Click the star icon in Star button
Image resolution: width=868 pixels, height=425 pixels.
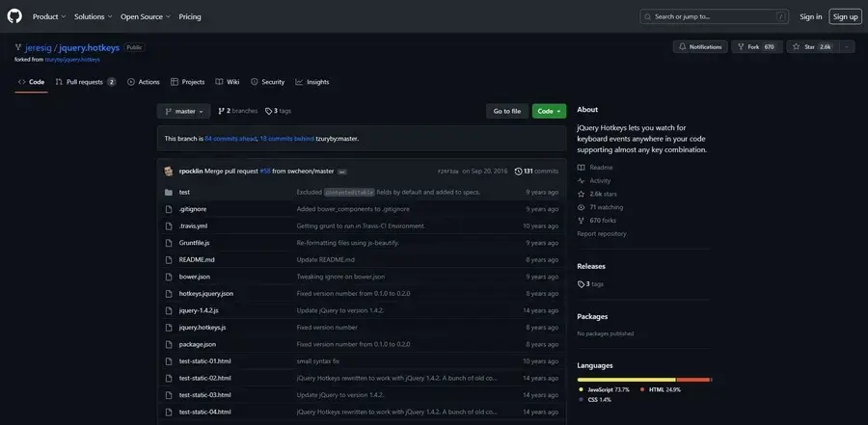(x=796, y=47)
